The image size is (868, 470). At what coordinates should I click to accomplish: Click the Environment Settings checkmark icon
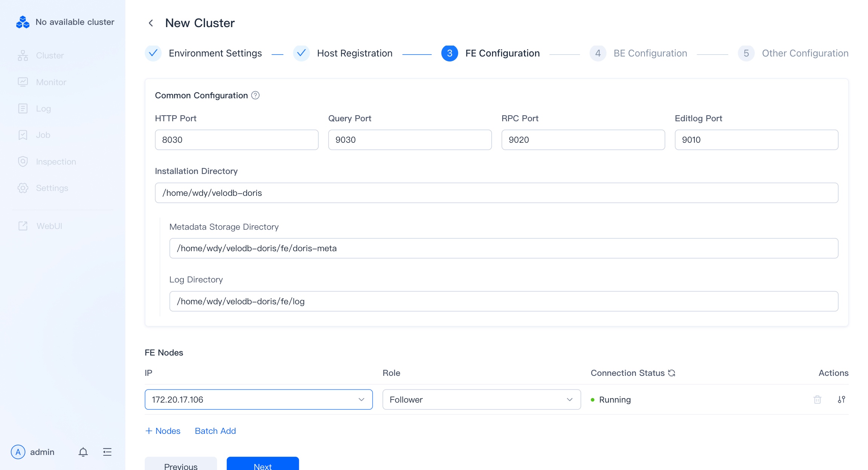(x=153, y=53)
